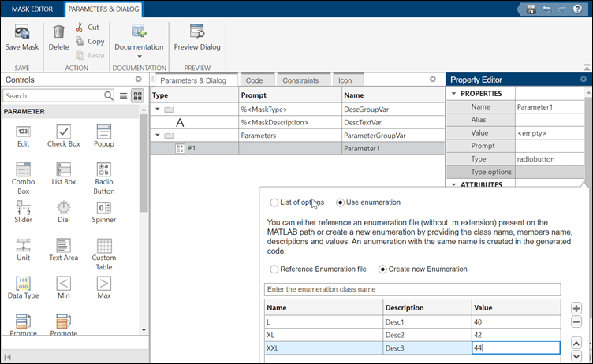This screenshot has width=593, height=364.
Task: Collapse the ParameterGroupVar group row
Action: tap(158, 135)
